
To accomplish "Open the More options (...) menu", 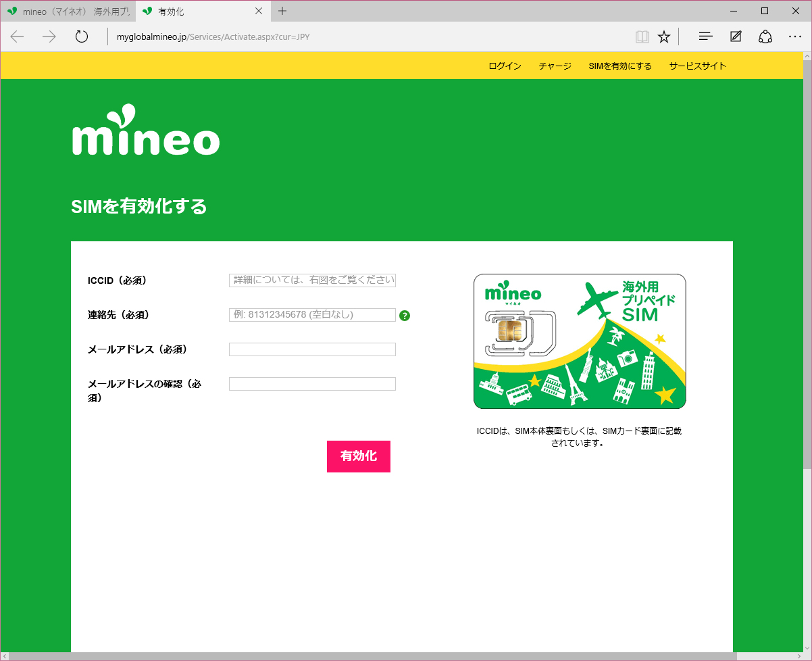I will (x=795, y=36).
